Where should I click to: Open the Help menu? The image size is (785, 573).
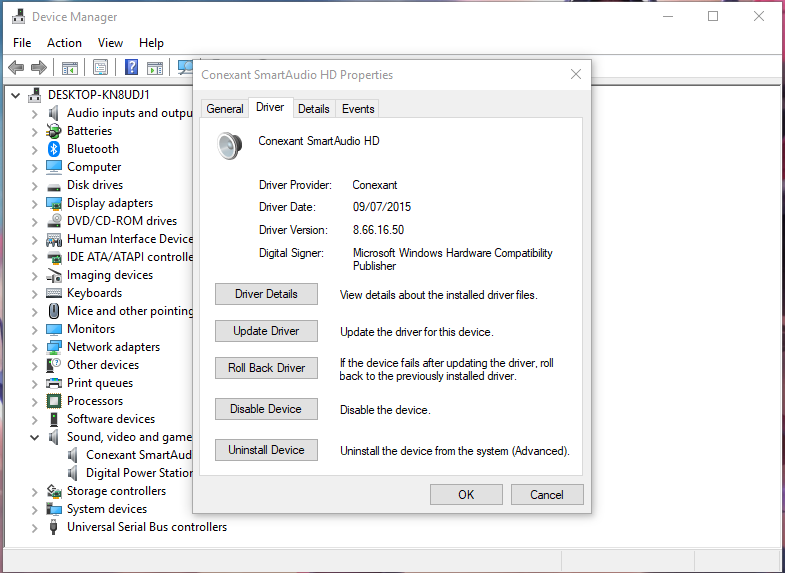151,43
